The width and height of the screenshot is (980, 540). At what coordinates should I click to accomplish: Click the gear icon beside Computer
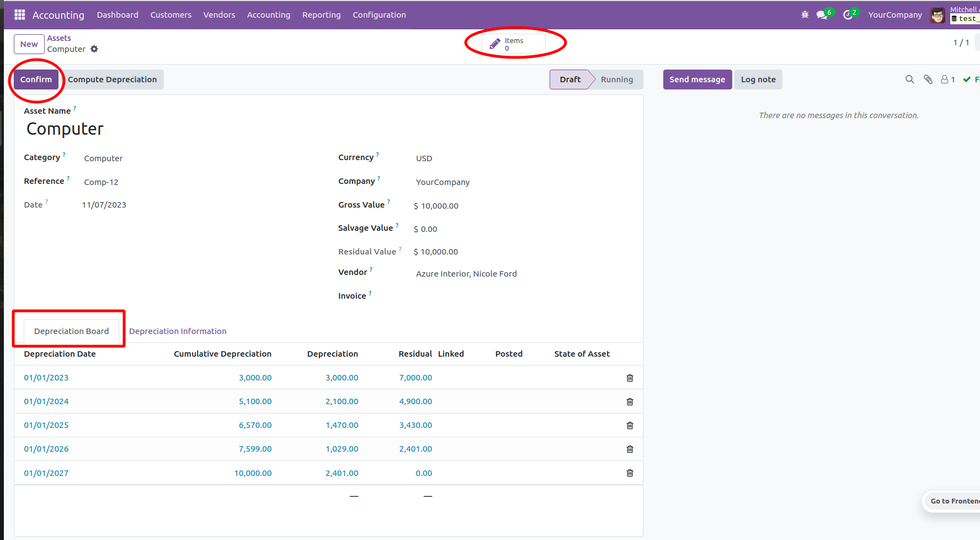click(94, 49)
